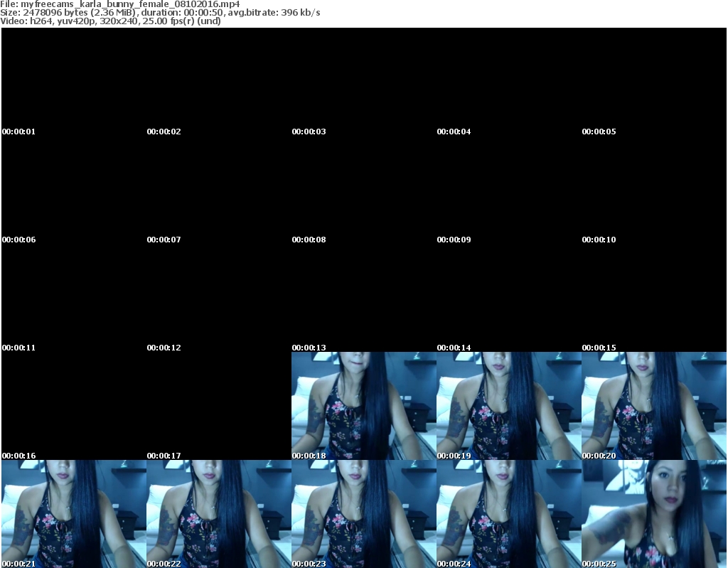Open the black frame at 00:00:08
The width and height of the screenshot is (728, 568).
364,190
